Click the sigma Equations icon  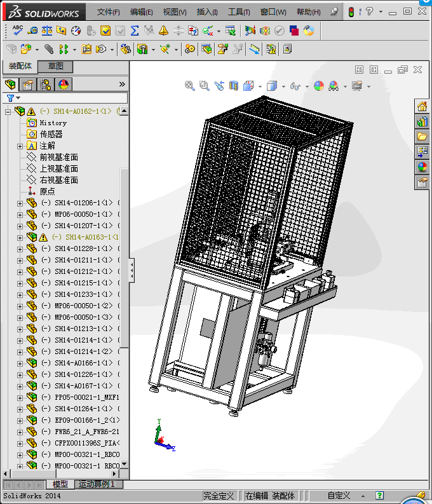click(134, 30)
